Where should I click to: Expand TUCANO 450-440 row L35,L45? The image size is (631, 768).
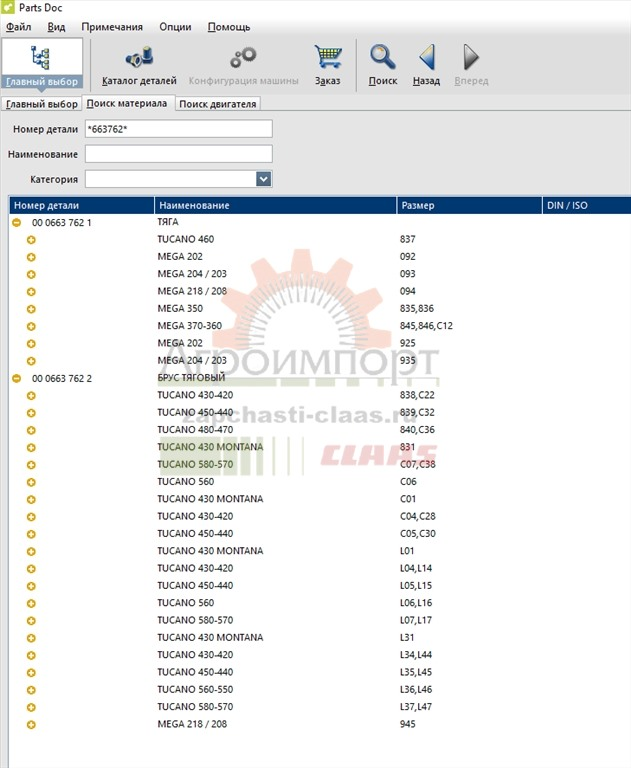tap(31, 672)
